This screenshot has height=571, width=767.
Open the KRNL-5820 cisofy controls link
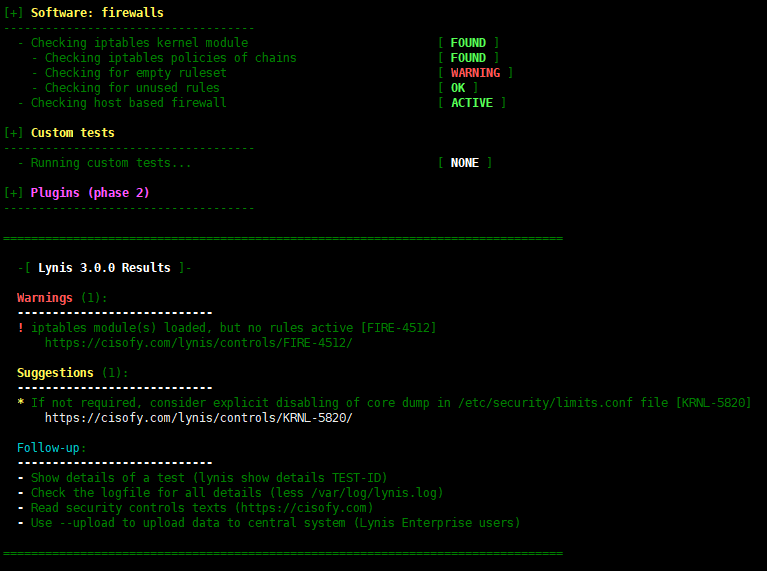198,418
